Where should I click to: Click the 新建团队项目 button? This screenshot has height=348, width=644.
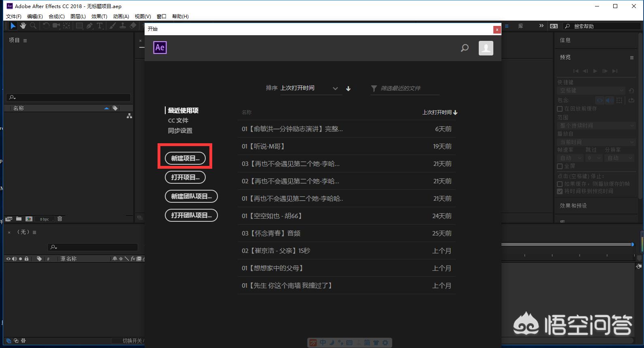point(191,196)
